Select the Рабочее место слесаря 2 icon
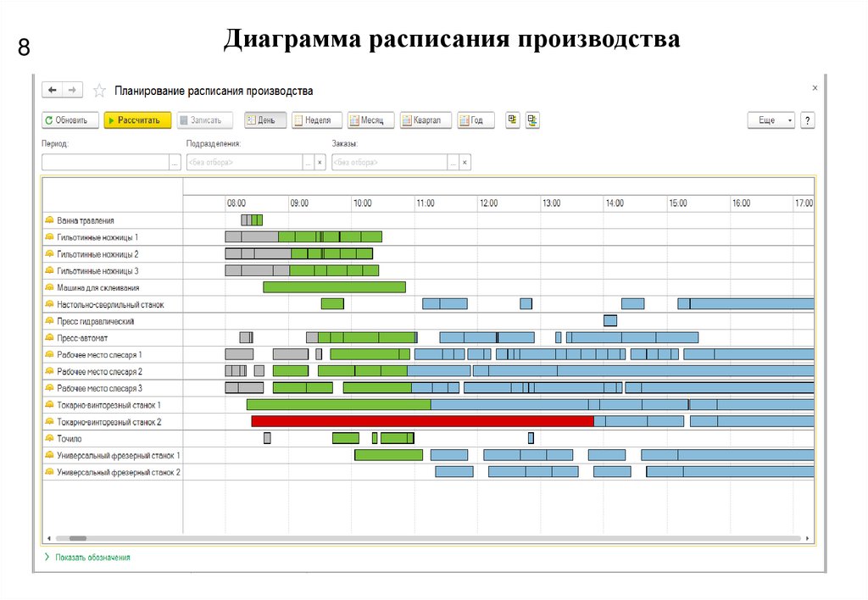 49,371
